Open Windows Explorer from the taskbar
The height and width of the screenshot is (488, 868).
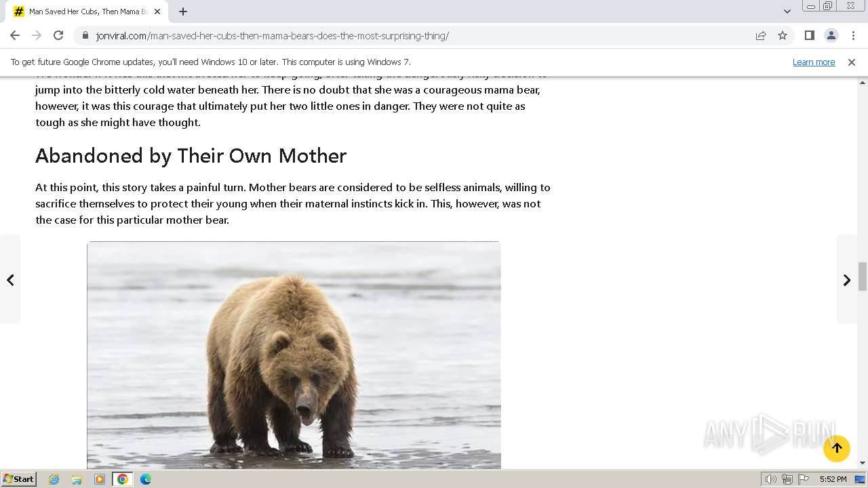(77, 479)
